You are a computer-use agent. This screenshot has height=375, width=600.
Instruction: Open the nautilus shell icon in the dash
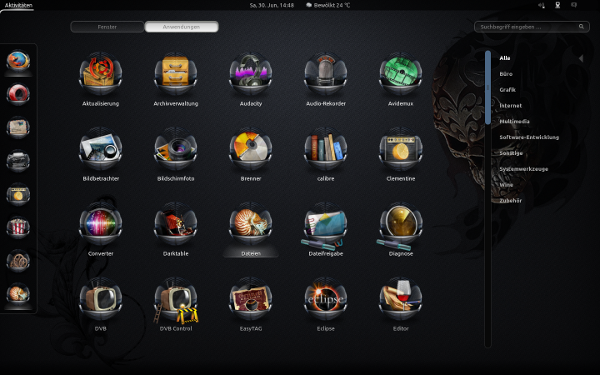point(18,293)
